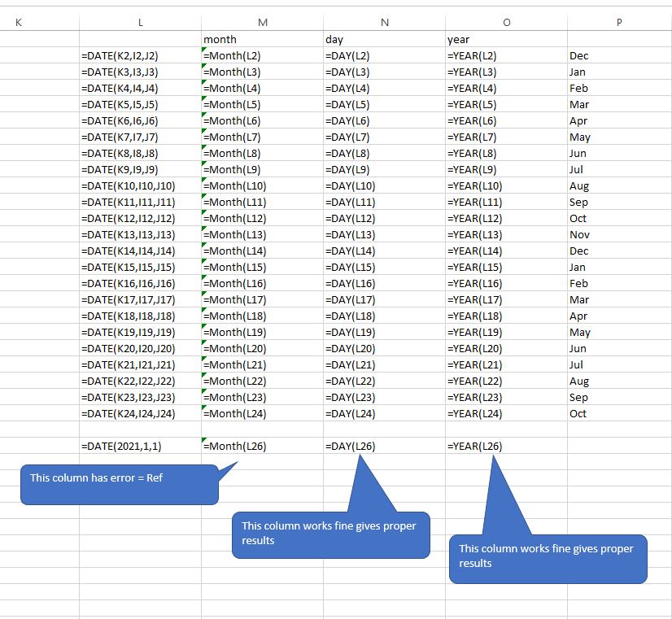Select cell with =DATE(K9,I9,J9)

pyautogui.click(x=140, y=170)
